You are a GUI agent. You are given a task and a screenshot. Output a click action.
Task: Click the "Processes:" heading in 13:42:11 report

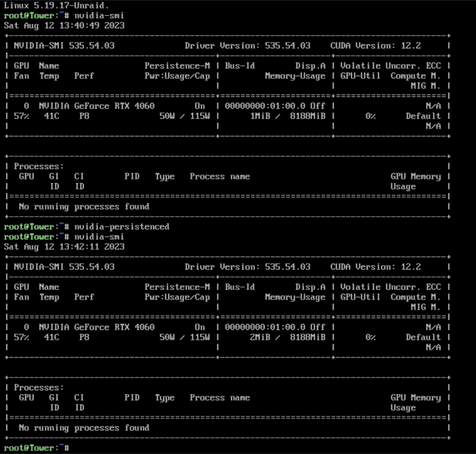tap(39, 387)
